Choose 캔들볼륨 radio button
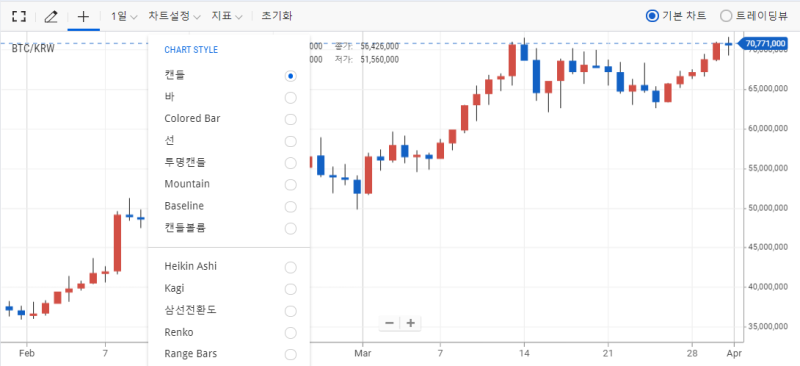Screen dimensions: 800x366 [x=290, y=229]
